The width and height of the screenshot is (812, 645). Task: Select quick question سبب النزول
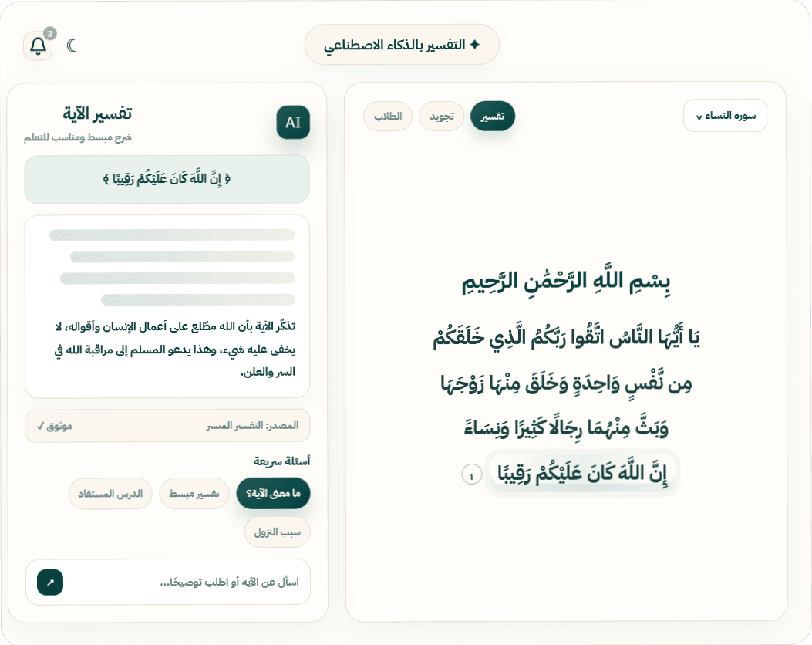tap(277, 532)
